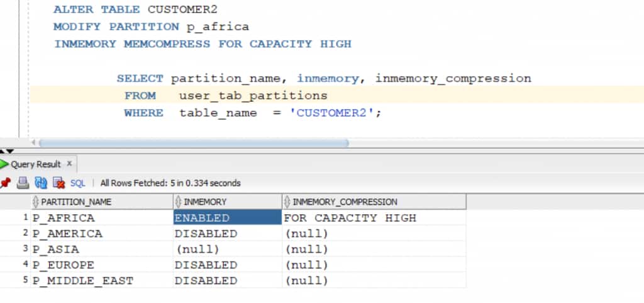Click the green run icon on Query Result tab
The height and width of the screenshot is (303, 644).
[4, 164]
